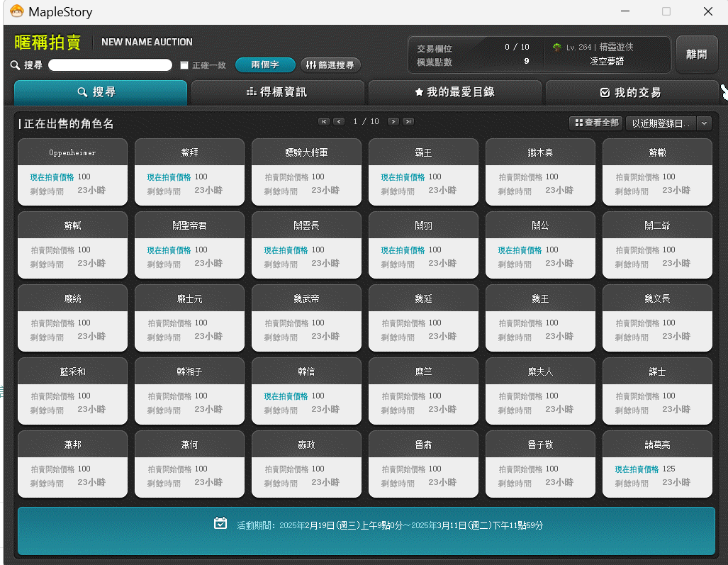Click the MapleStory app icon in title bar
Viewport: 728px width, 565px height.
pyautogui.click(x=17, y=11)
